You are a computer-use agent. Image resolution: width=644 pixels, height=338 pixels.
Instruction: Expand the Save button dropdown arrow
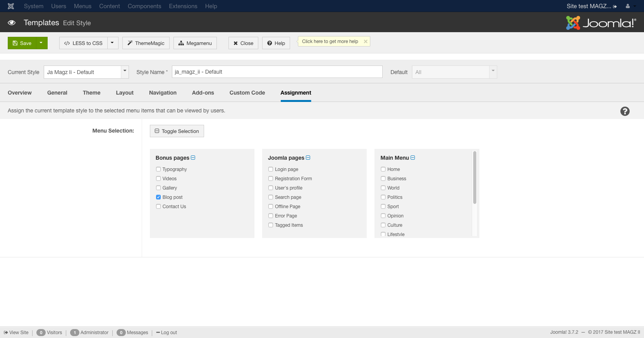tap(41, 43)
